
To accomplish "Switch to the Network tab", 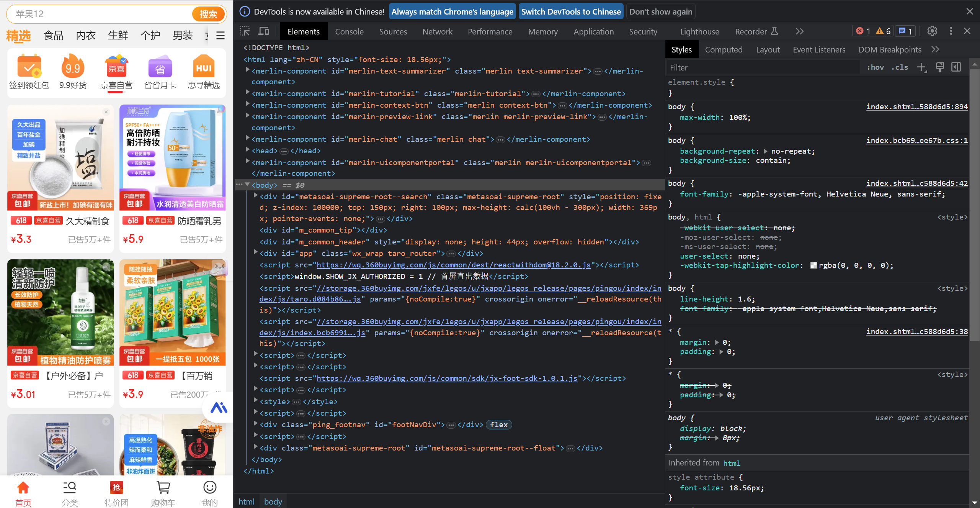I will pos(437,31).
